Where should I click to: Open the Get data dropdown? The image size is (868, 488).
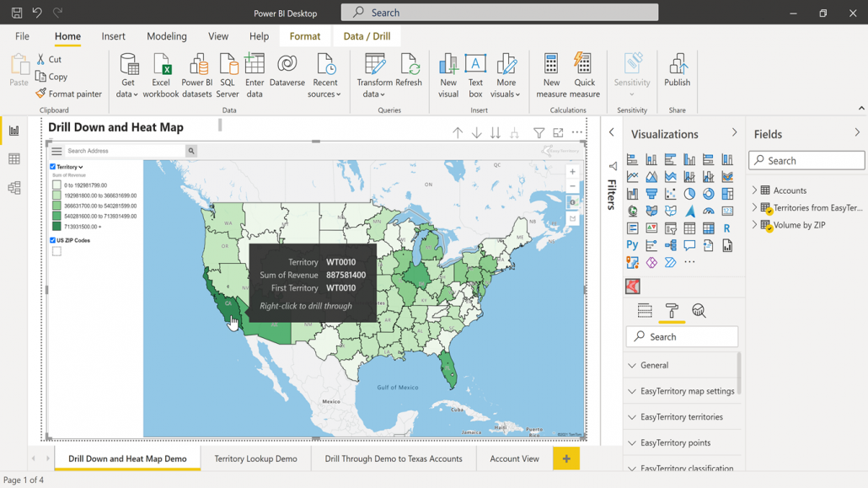[x=127, y=76]
